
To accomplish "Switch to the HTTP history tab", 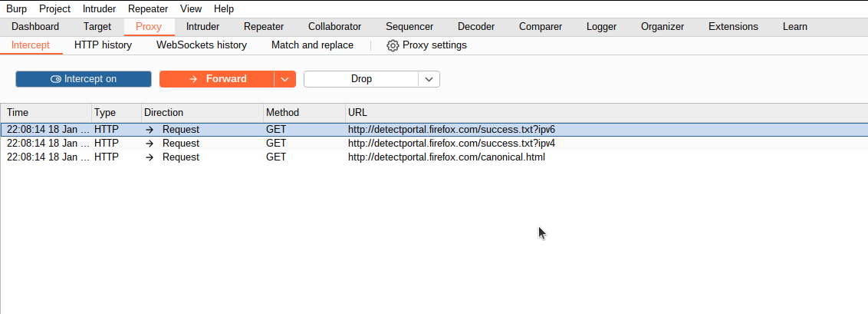I will 103,45.
